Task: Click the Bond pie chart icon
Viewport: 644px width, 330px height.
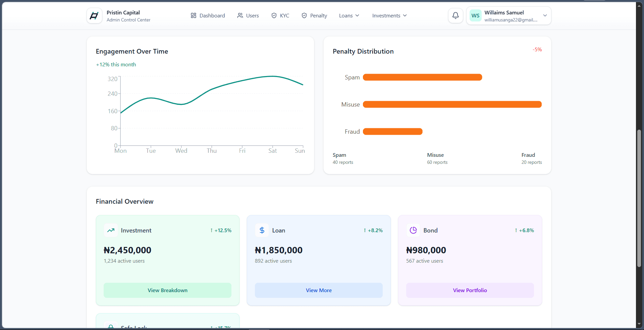Action: [x=413, y=230]
